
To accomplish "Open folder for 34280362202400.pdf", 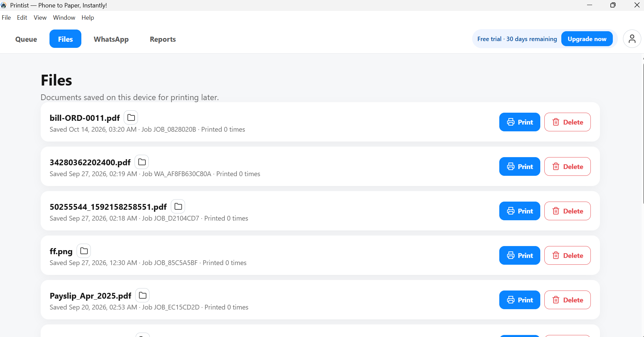I will 142,162.
